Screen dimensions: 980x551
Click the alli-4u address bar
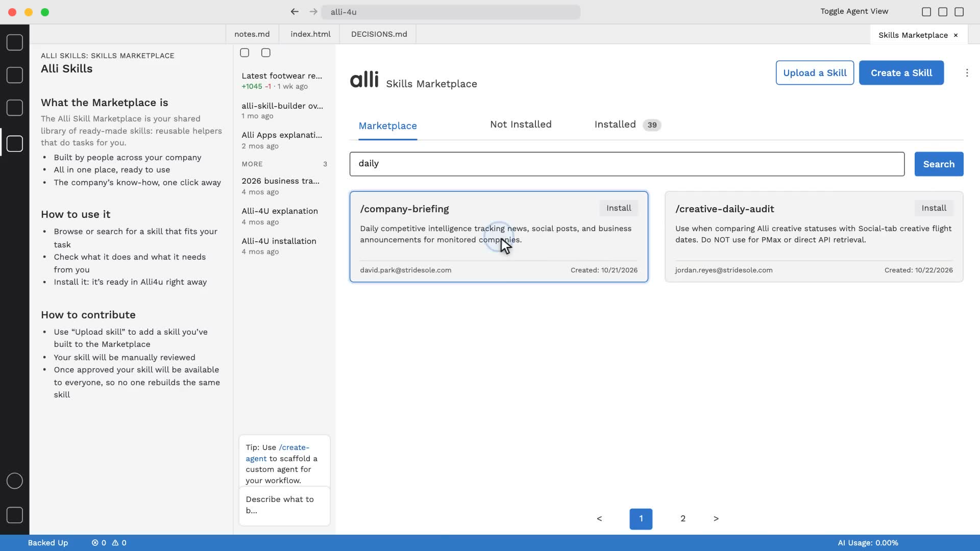pos(451,12)
